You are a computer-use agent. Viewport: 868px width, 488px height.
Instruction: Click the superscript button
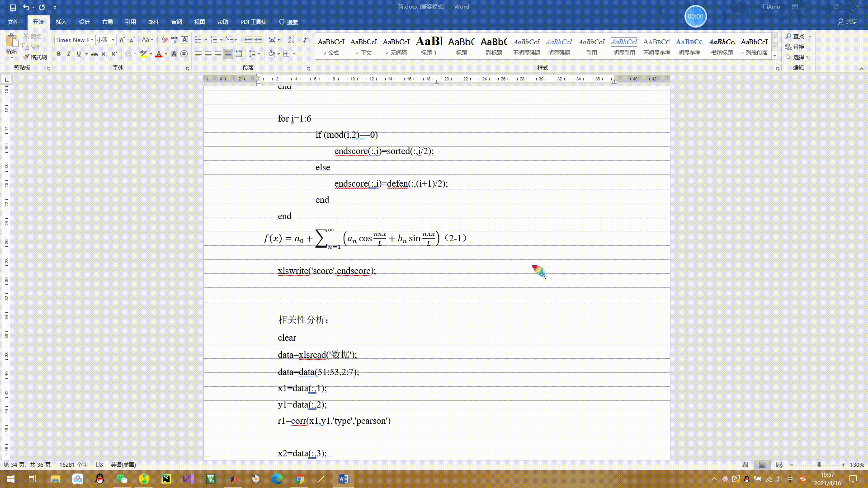tap(114, 54)
